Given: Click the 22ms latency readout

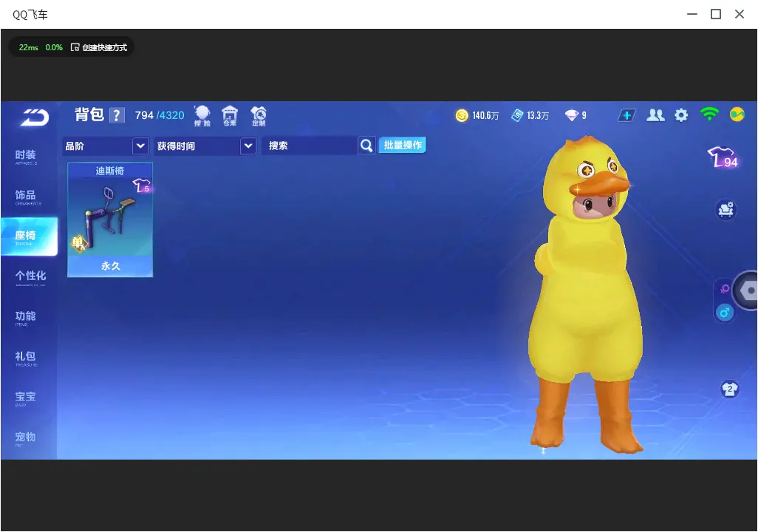Looking at the screenshot, I should (x=29, y=47).
